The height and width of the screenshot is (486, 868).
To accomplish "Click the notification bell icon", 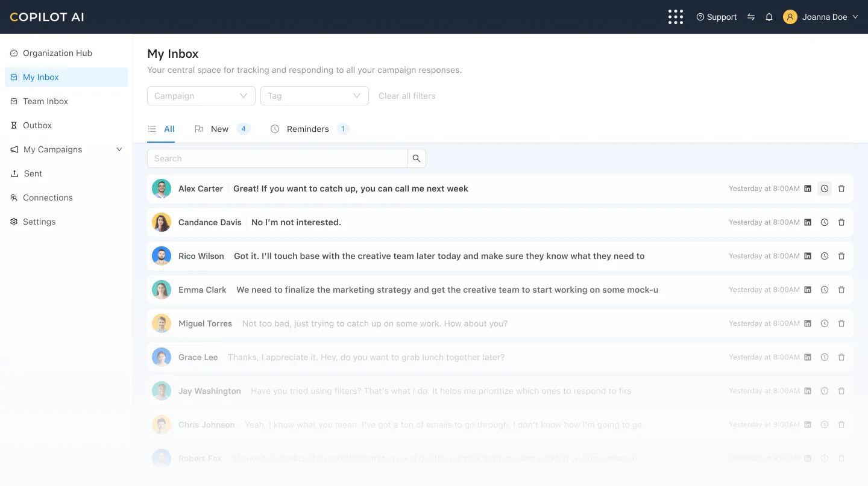I will pos(769,17).
